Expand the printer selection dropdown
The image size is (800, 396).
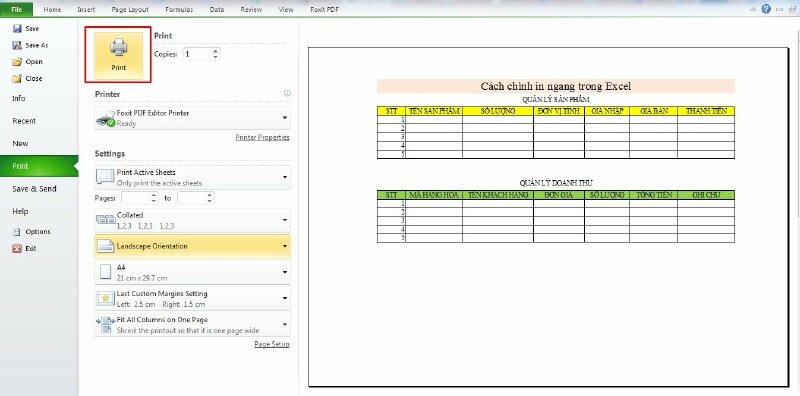[x=285, y=118]
